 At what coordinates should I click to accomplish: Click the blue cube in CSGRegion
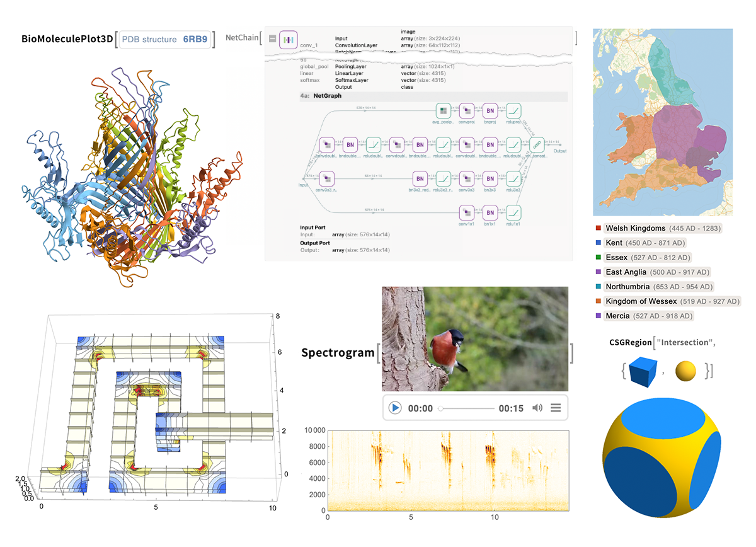click(x=643, y=371)
